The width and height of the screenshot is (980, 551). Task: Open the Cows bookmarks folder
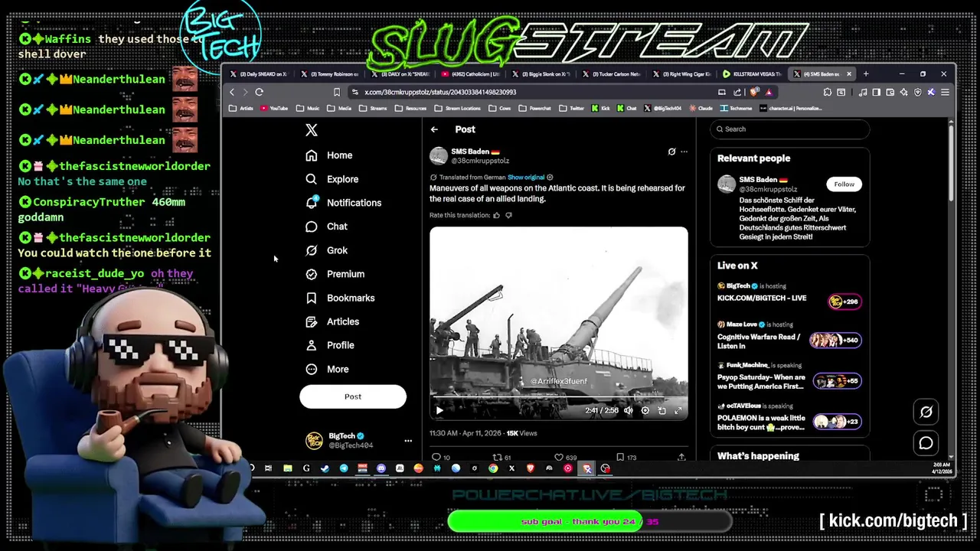point(500,108)
